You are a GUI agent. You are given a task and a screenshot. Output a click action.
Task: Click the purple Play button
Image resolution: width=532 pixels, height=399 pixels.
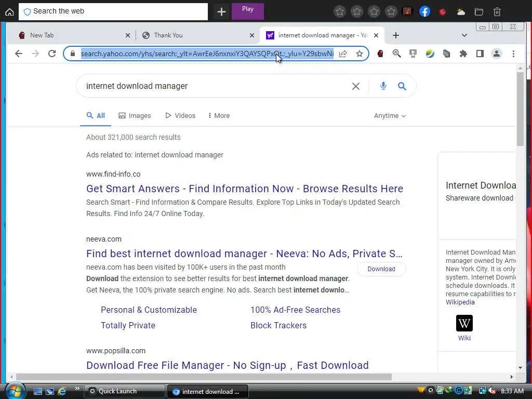[x=248, y=11]
